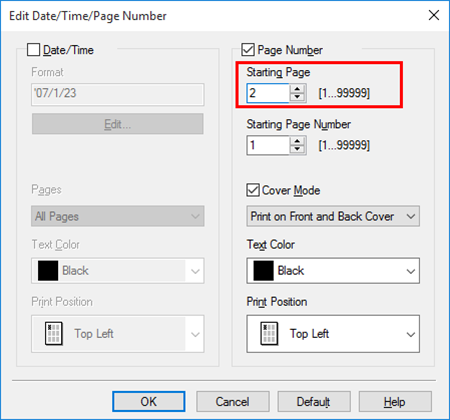Enable the Date/Time checkbox
Viewport: 450px width, 420px height.
(34, 50)
